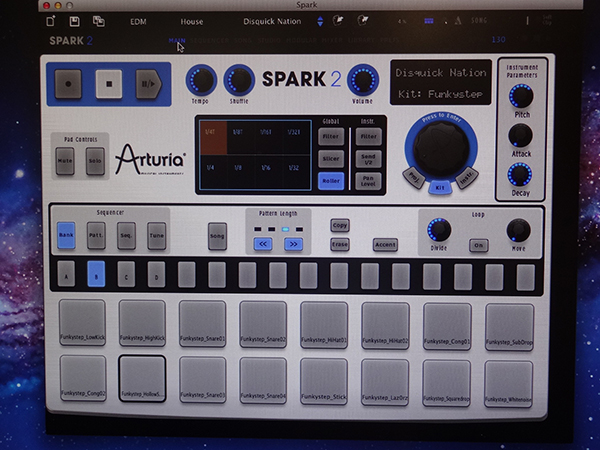Select the 1/4T roller cell
Viewport: 600px width, 450px height.
pyautogui.click(x=213, y=137)
